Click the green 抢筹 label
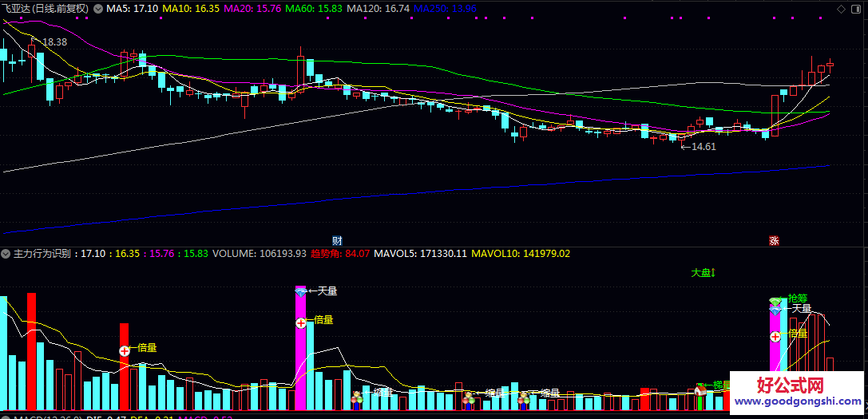 [x=798, y=298]
